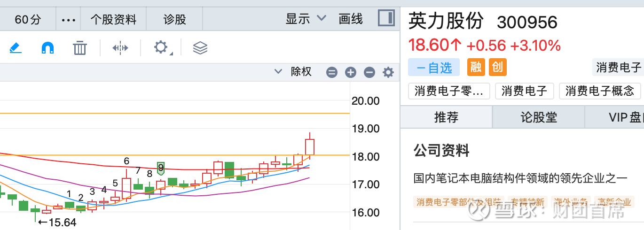Delete drawings with the trash icon
644x230 pixels.
(x=80, y=47)
